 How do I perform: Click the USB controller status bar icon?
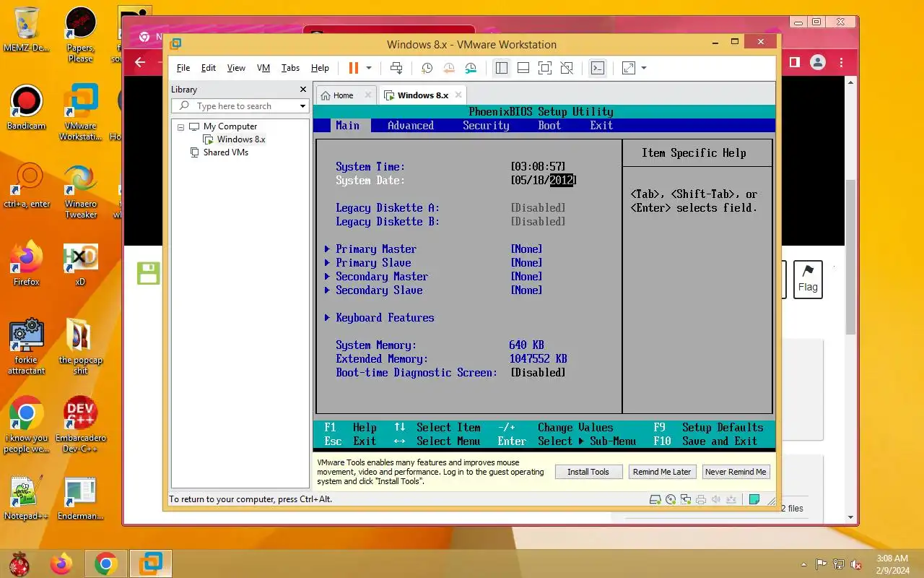tap(732, 499)
